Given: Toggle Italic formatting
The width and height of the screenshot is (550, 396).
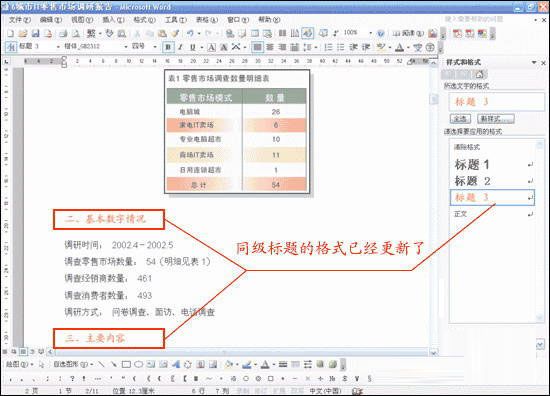Looking at the screenshot, I should pyautogui.click(x=180, y=47).
